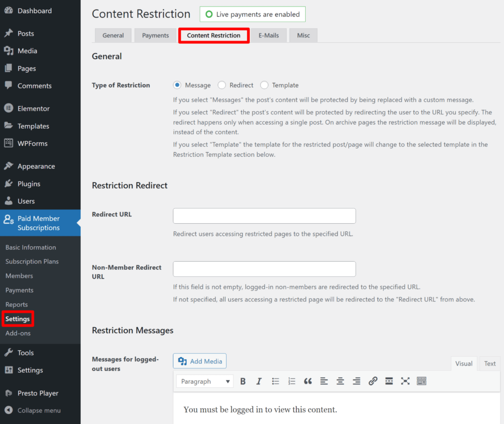Enable fullscreen distraction-free editor

pos(405,381)
